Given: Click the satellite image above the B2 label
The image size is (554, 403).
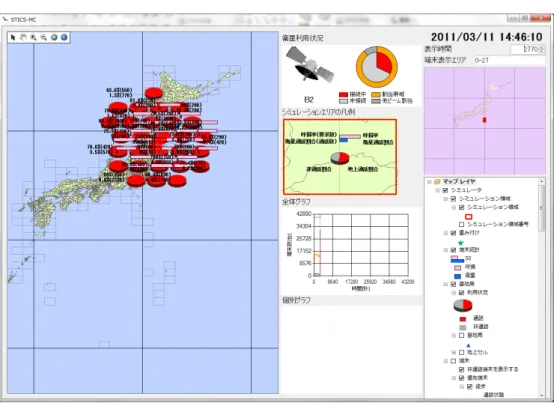Looking at the screenshot, I should coord(310,66).
